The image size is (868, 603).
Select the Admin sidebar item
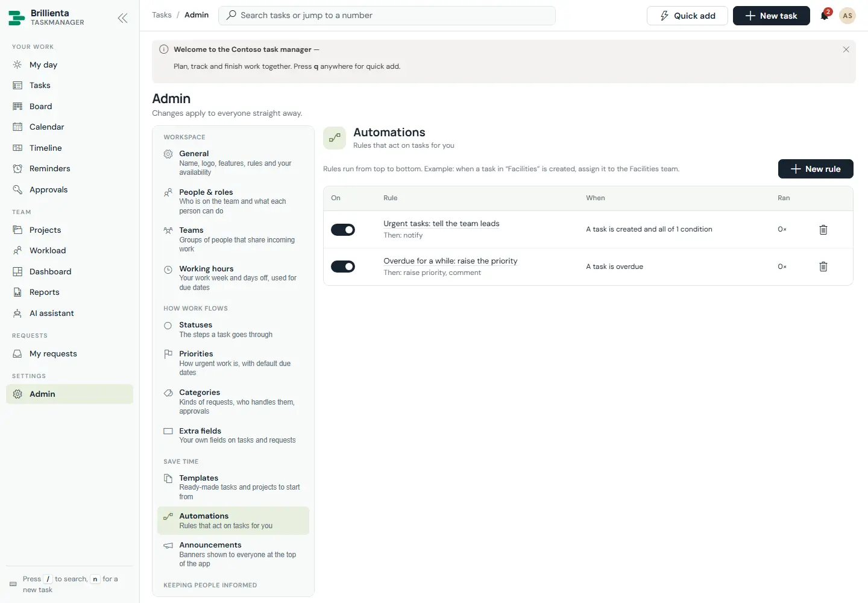69,394
